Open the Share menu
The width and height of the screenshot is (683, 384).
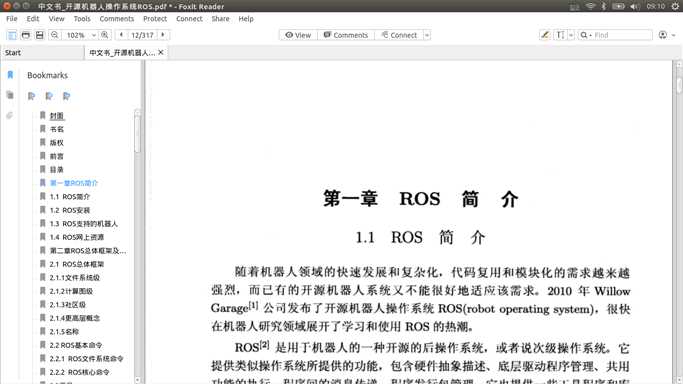pos(220,19)
